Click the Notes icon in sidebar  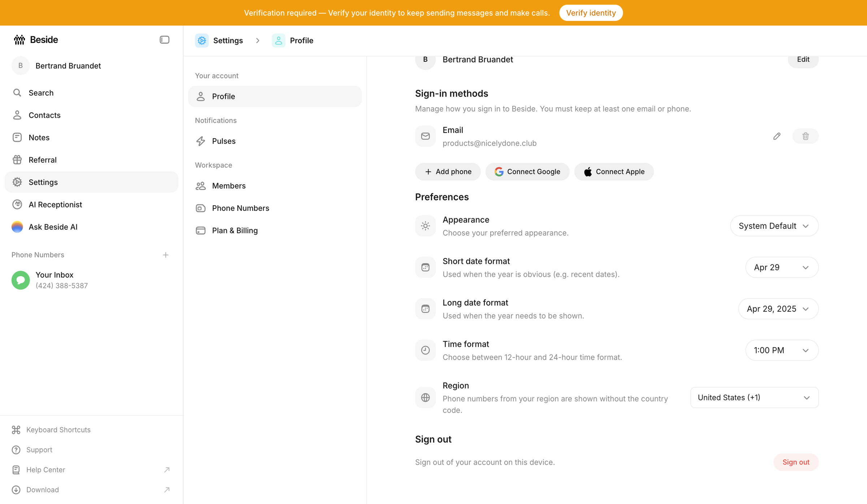17,138
